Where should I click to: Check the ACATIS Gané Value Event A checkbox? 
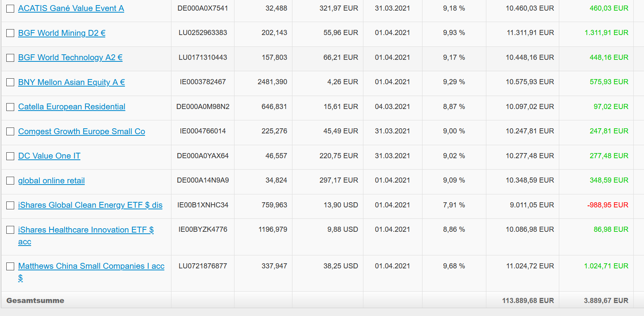10,9
